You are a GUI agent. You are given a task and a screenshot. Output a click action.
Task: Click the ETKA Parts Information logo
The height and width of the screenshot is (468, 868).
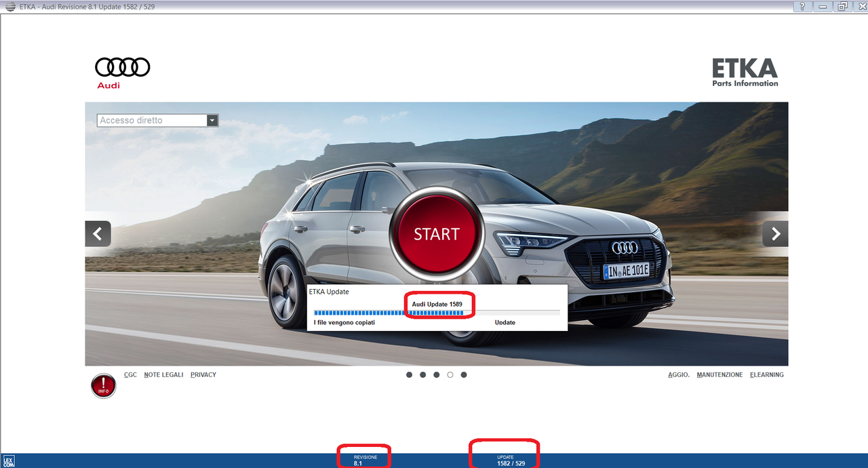click(x=745, y=73)
